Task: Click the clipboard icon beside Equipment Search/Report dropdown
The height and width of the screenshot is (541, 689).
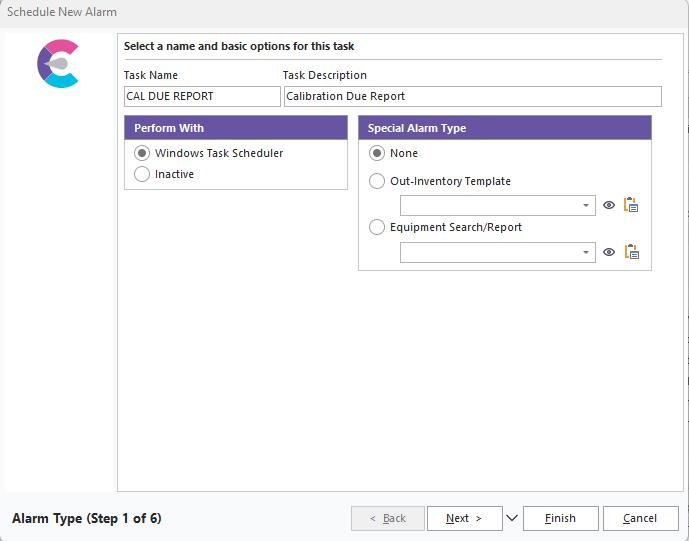Action: (631, 252)
